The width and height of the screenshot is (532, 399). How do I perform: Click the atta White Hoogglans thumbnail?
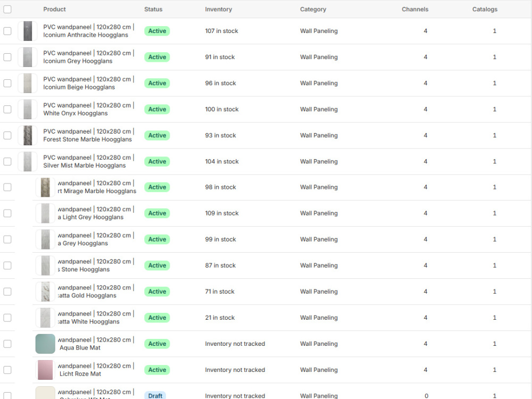click(x=45, y=318)
